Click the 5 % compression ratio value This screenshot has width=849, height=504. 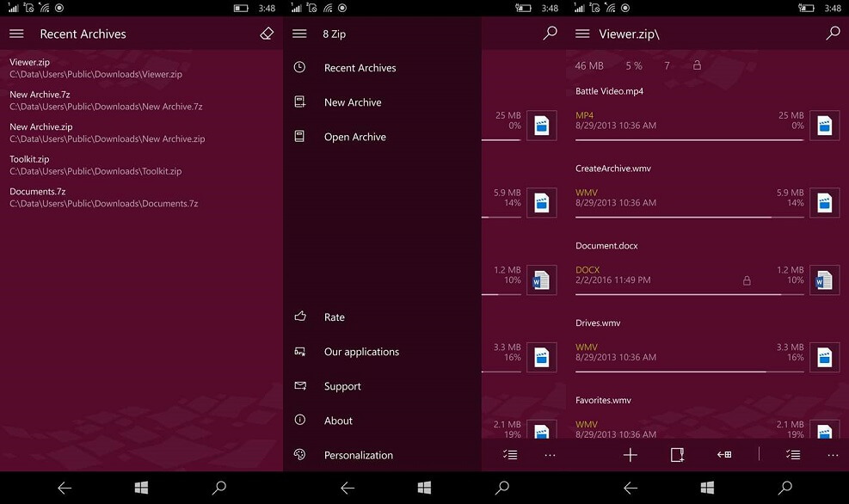[x=634, y=65]
